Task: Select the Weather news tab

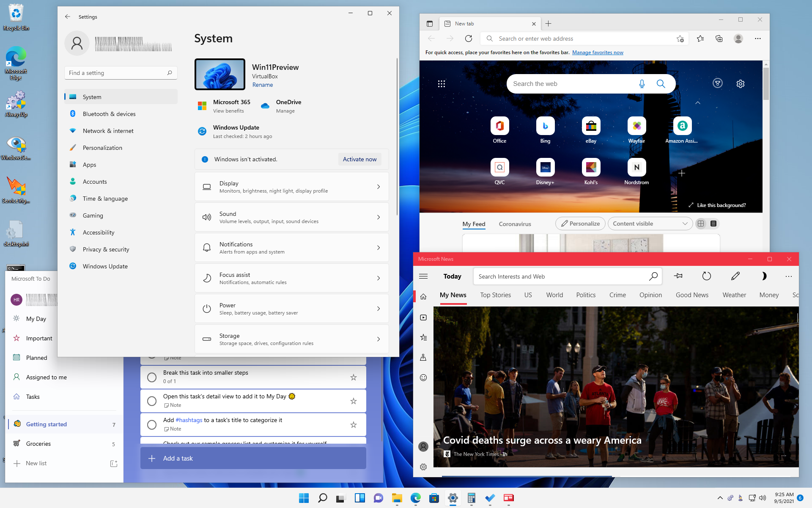Action: 734,295
